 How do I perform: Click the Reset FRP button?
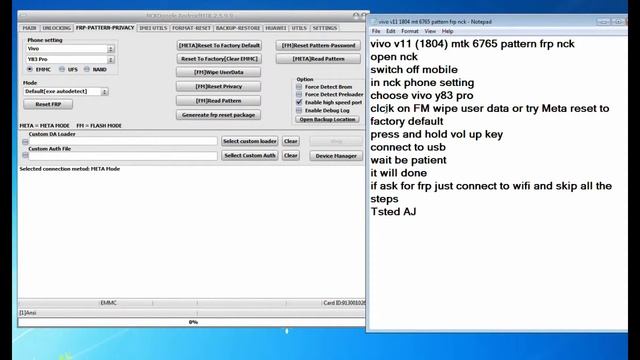click(48, 104)
